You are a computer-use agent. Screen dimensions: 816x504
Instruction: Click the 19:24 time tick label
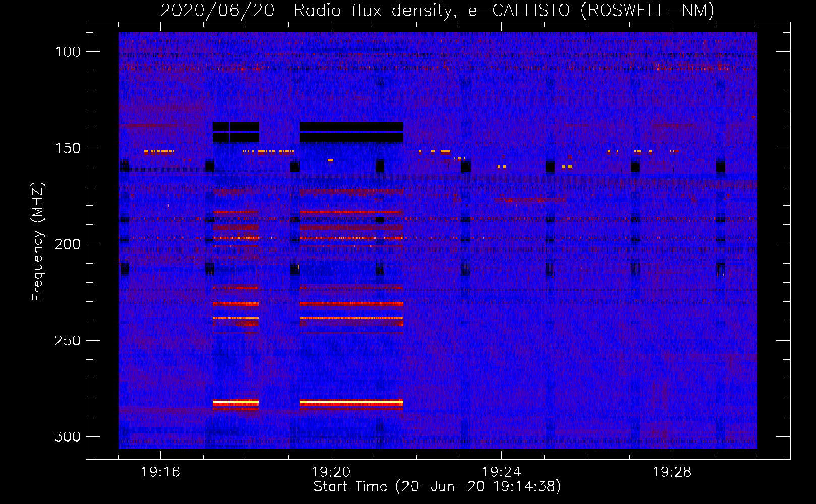click(x=501, y=472)
